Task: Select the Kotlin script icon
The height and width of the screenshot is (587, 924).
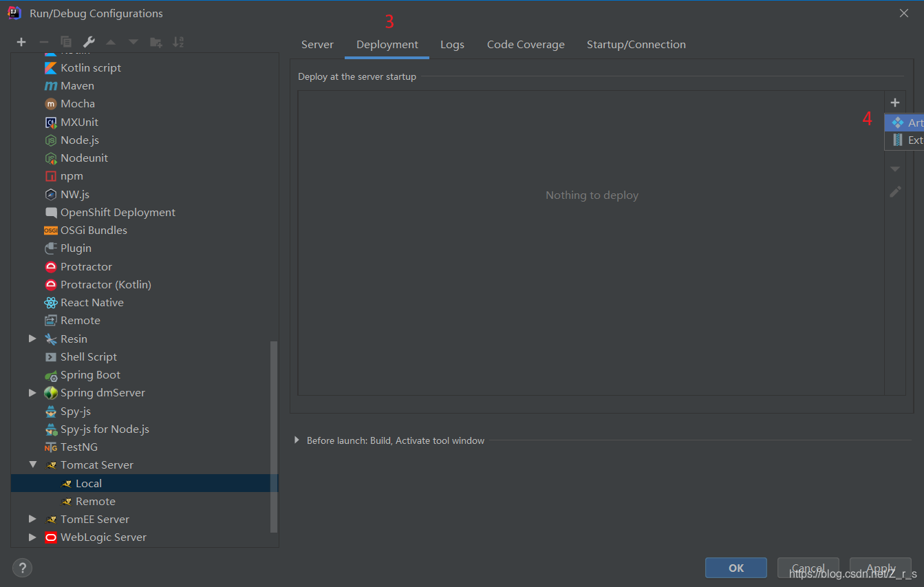Action: click(x=50, y=67)
